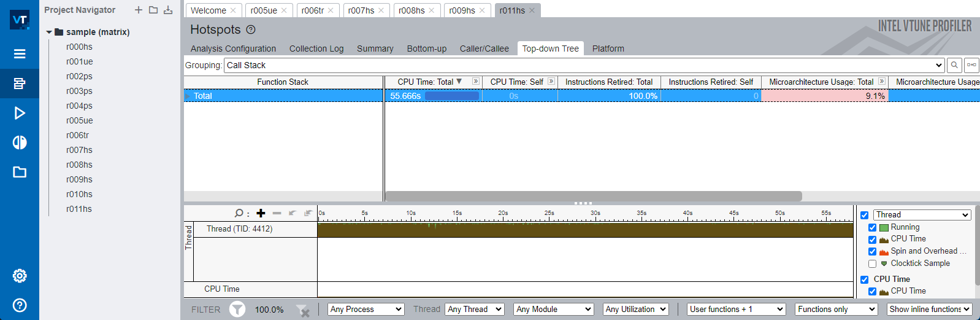
Task: Open the r007hs result tab
Action: tap(361, 10)
